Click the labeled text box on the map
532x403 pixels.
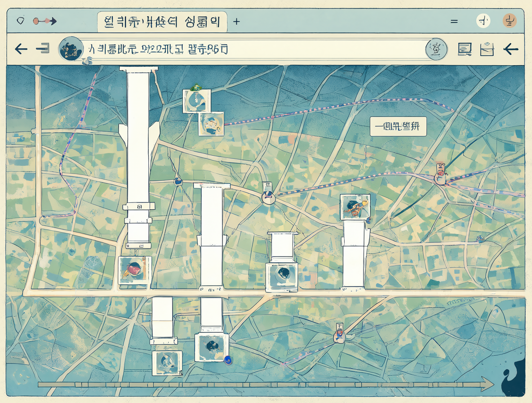pyautogui.click(x=398, y=127)
